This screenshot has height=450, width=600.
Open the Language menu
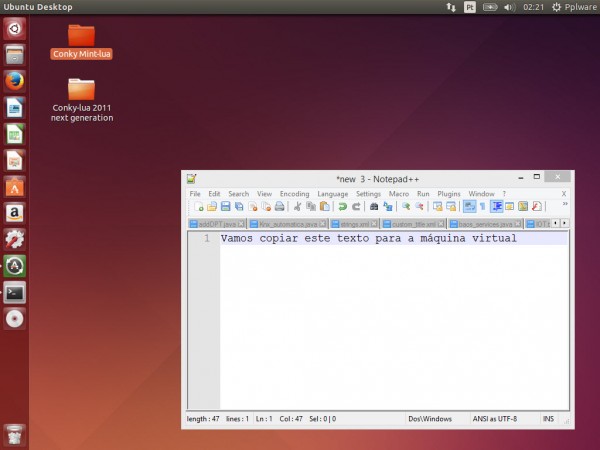(x=333, y=194)
